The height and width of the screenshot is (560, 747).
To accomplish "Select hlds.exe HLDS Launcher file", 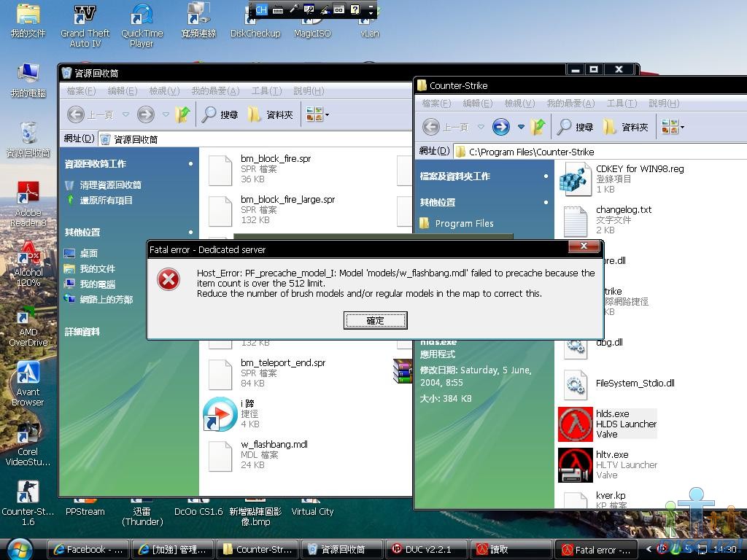I will pyautogui.click(x=608, y=424).
